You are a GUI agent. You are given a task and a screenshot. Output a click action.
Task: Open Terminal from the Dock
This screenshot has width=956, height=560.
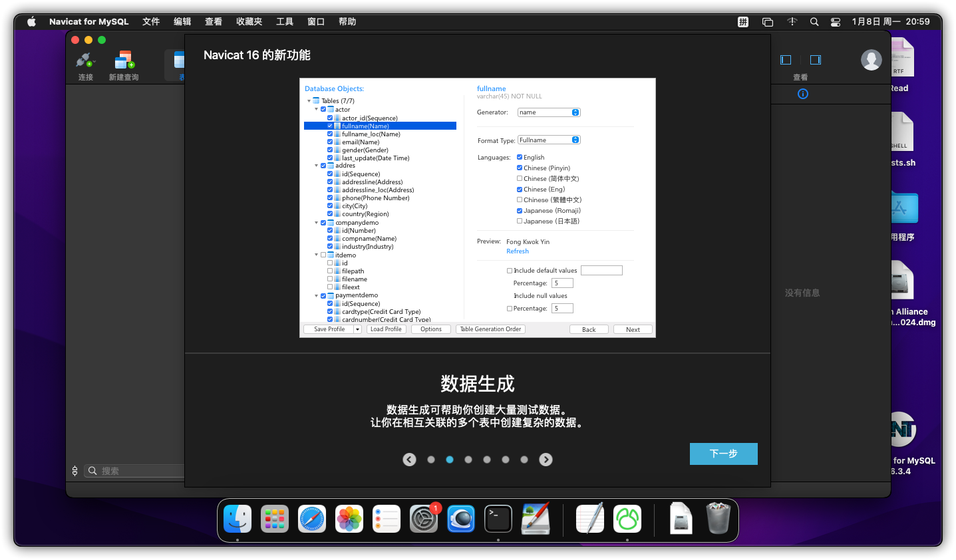498,519
